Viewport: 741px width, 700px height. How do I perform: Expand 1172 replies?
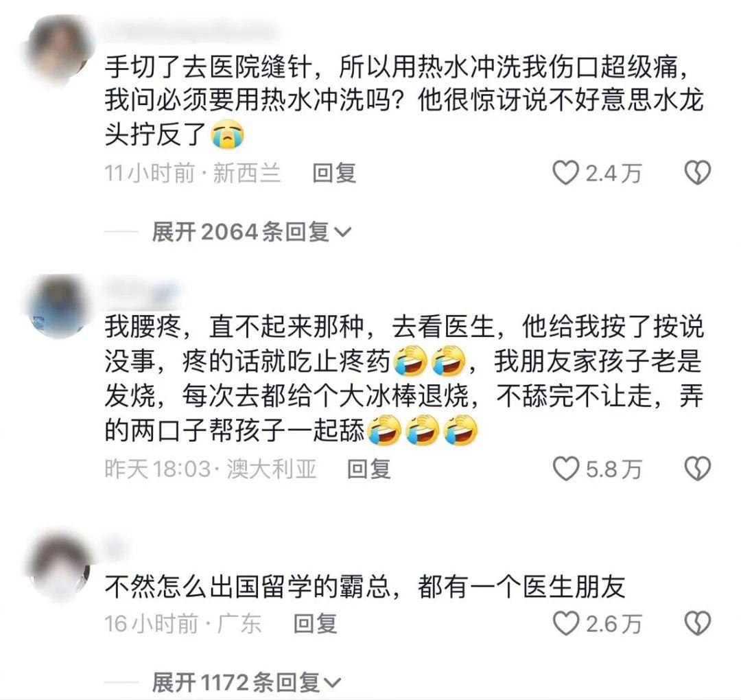click(x=246, y=683)
